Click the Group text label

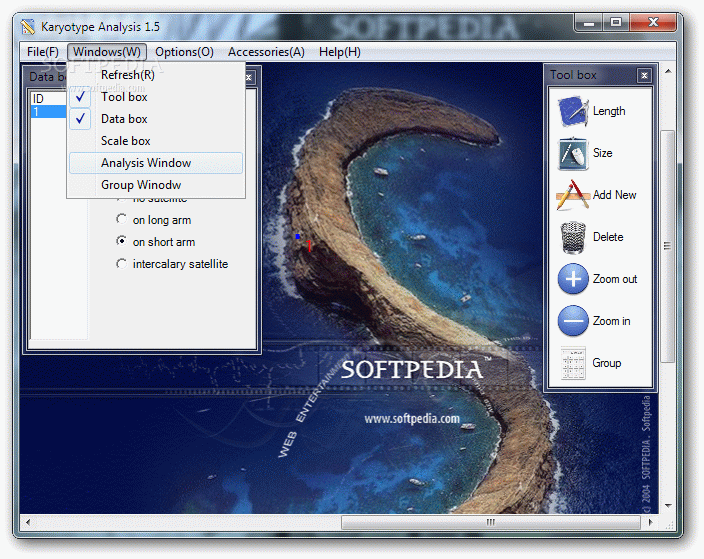[607, 363]
